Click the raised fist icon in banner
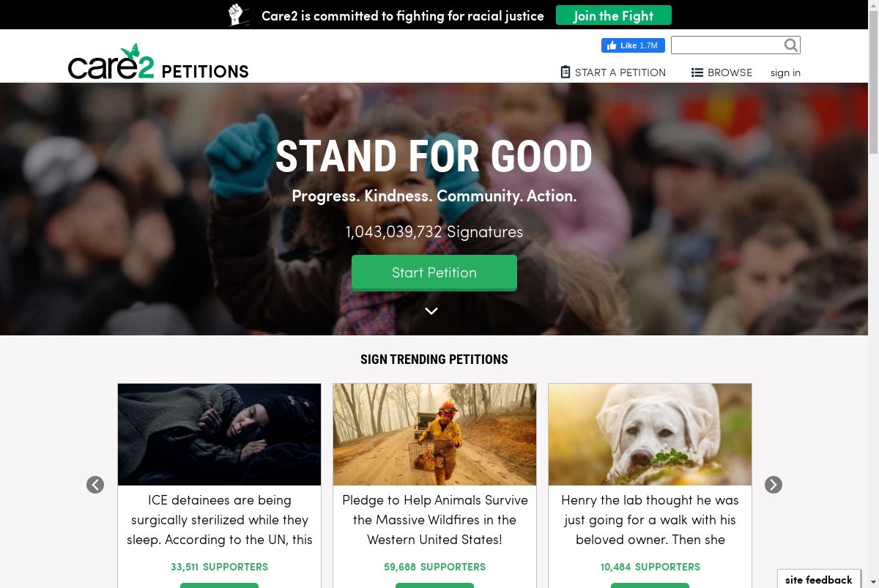The image size is (879, 588). click(236, 15)
